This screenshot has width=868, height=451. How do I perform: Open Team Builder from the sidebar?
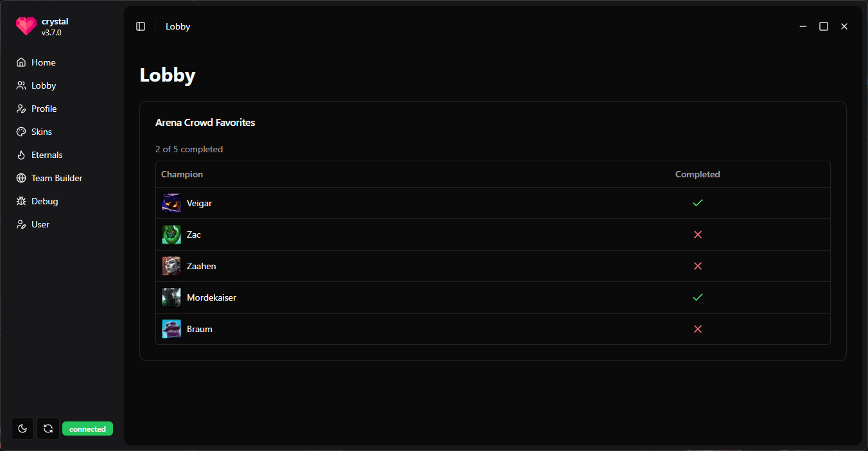56,178
